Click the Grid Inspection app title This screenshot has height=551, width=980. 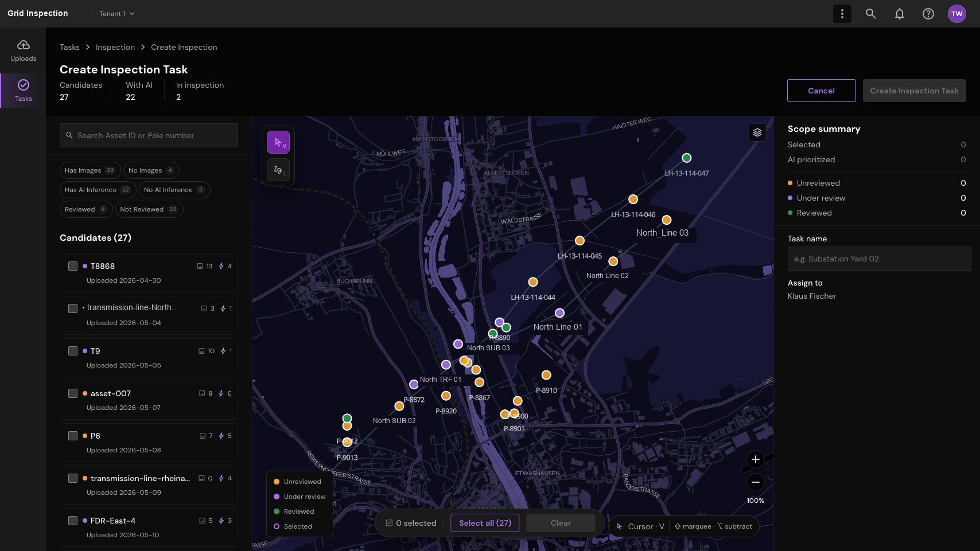pos(38,13)
